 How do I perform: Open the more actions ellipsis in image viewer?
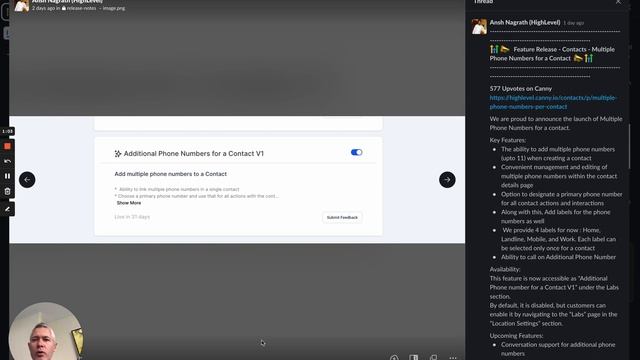pyautogui.click(x=453, y=358)
